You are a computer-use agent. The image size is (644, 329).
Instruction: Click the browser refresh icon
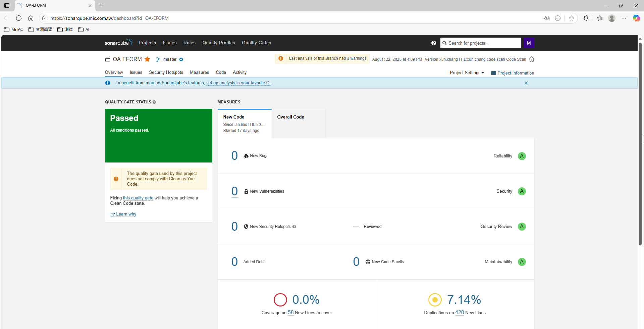(x=19, y=18)
